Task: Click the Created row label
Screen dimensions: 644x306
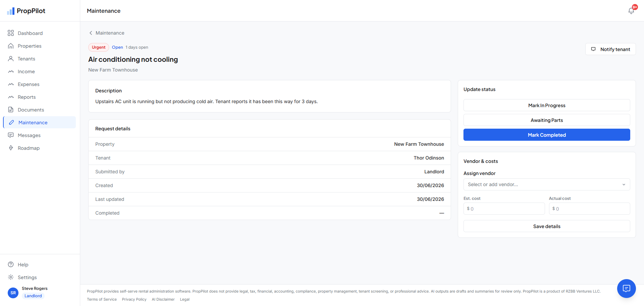Action: click(x=104, y=185)
